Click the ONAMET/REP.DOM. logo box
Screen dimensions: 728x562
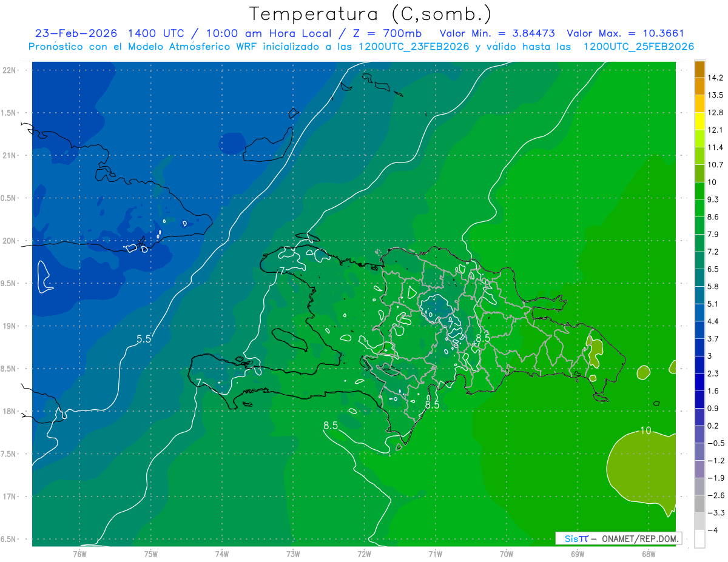[618, 538]
